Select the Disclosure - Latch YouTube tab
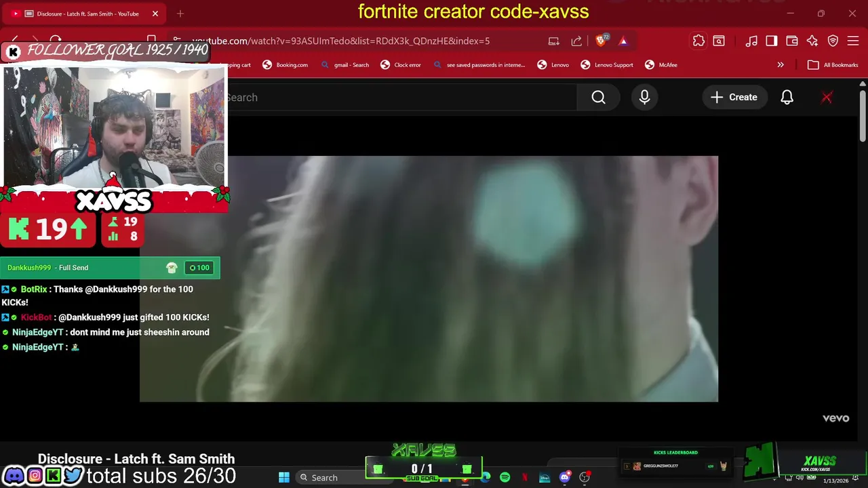This screenshot has width=868, height=488. 83,14
